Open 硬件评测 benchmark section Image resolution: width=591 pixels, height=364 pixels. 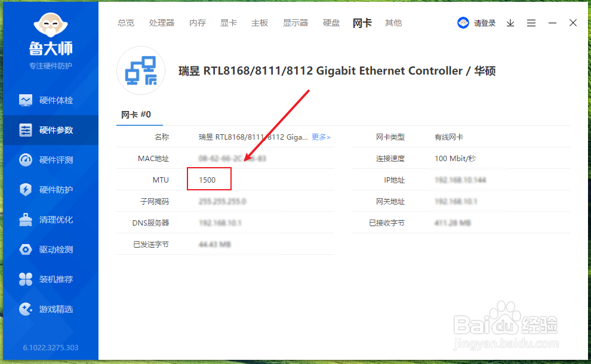[51, 160]
